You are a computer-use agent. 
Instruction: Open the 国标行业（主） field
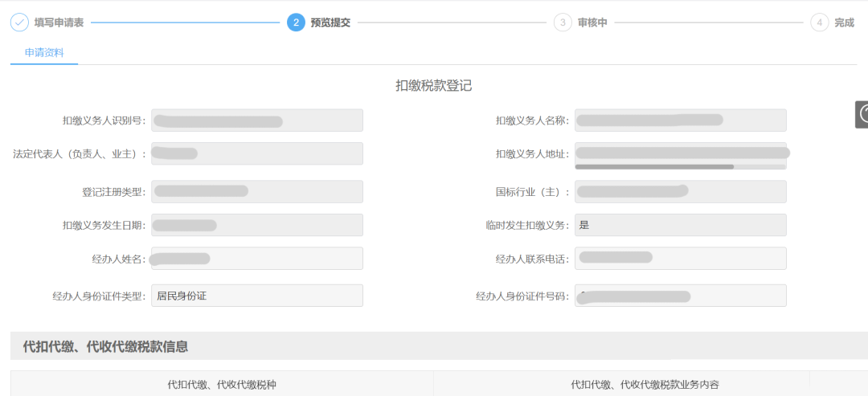(x=680, y=191)
